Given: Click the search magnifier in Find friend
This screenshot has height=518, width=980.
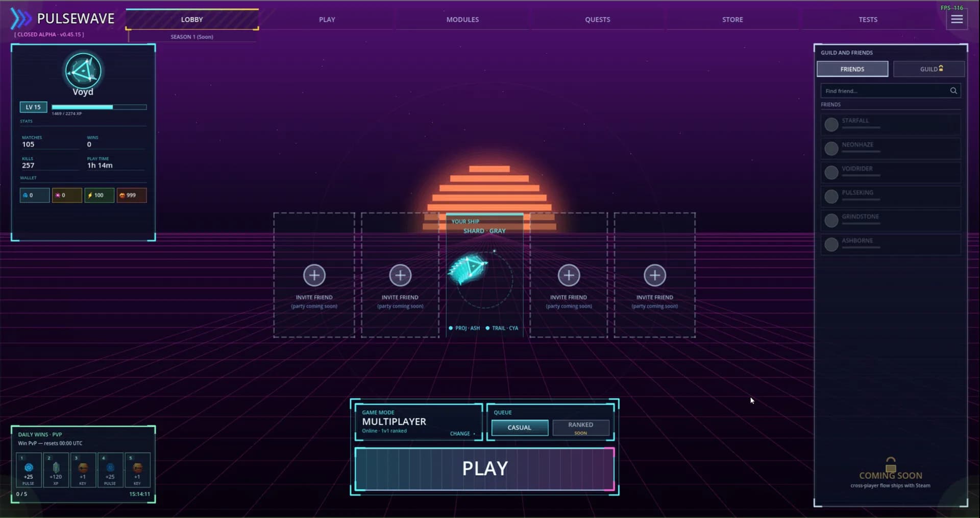Looking at the screenshot, I should (953, 91).
